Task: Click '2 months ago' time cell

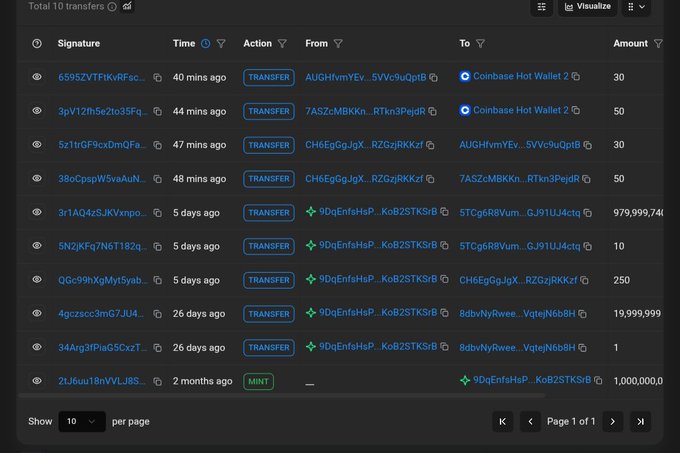Action: coord(203,381)
